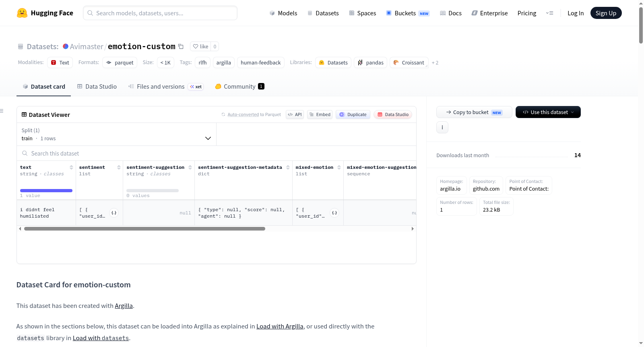Go to Datasets in navigation
The image size is (644, 347).
click(x=323, y=13)
